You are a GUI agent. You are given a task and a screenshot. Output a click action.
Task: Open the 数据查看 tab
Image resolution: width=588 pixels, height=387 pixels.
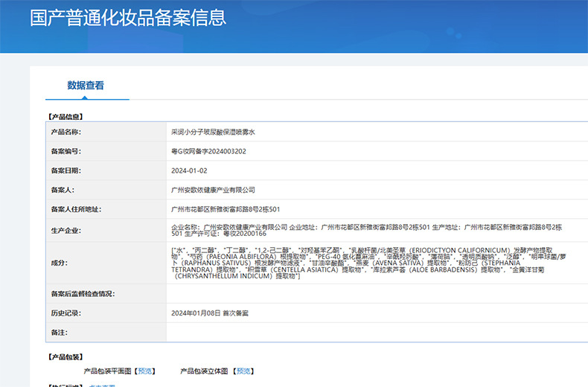pyautogui.click(x=86, y=86)
